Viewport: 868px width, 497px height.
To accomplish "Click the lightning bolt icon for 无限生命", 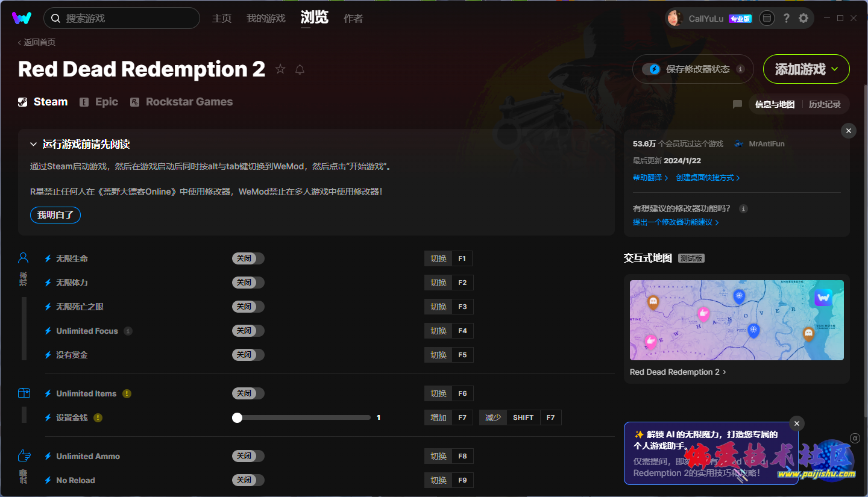I will click(48, 258).
